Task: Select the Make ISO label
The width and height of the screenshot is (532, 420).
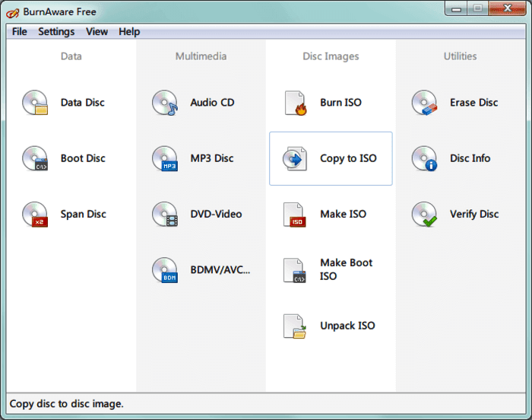Action: (x=344, y=214)
